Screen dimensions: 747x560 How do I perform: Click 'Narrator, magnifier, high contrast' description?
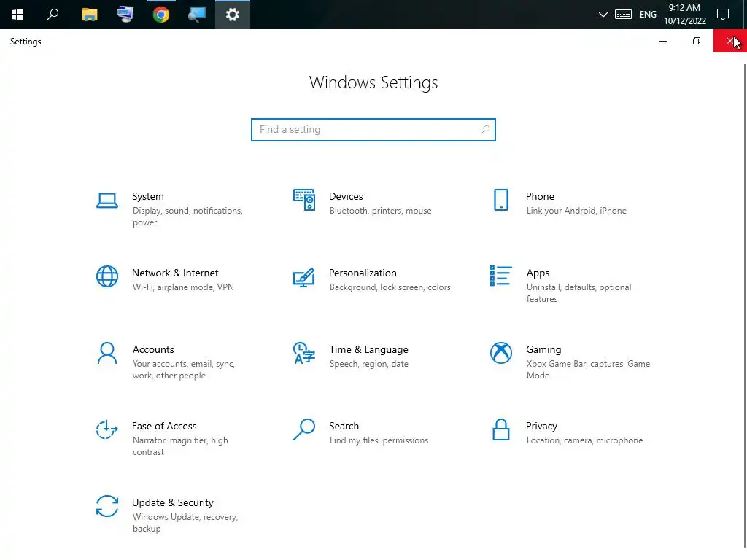(180, 446)
